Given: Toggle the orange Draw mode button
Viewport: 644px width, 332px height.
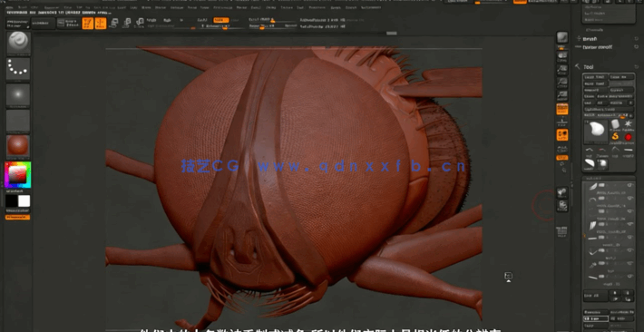Looking at the screenshot, I should 101,24.
